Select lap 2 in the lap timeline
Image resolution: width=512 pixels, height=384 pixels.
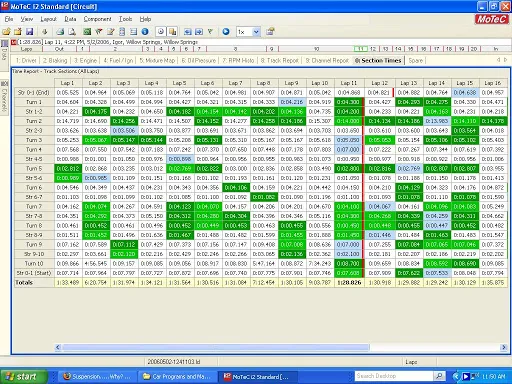tap(115, 49)
